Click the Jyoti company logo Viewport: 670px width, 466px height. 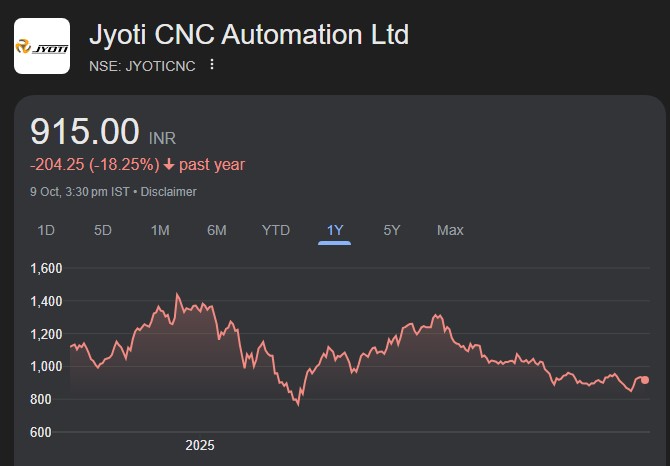(x=42, y=46)
